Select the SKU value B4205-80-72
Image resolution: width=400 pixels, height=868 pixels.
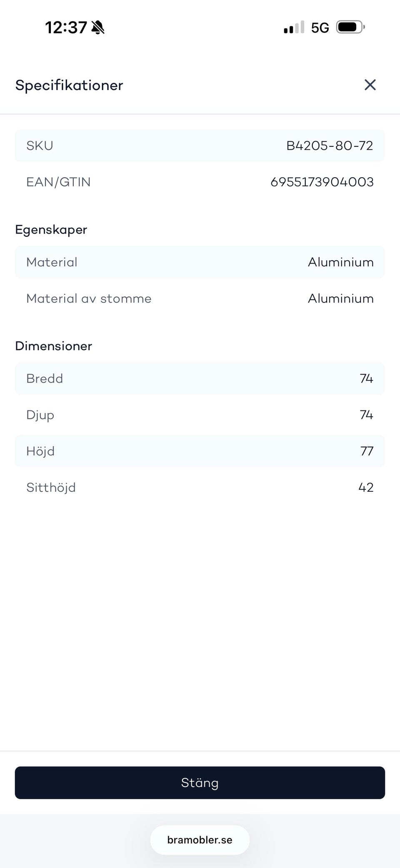point(330,146)
